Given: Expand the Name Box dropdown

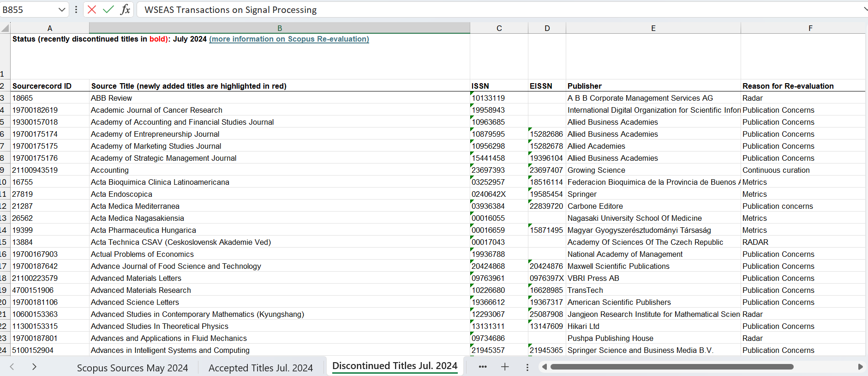Looking at the screenshot, I should [62, 10].
